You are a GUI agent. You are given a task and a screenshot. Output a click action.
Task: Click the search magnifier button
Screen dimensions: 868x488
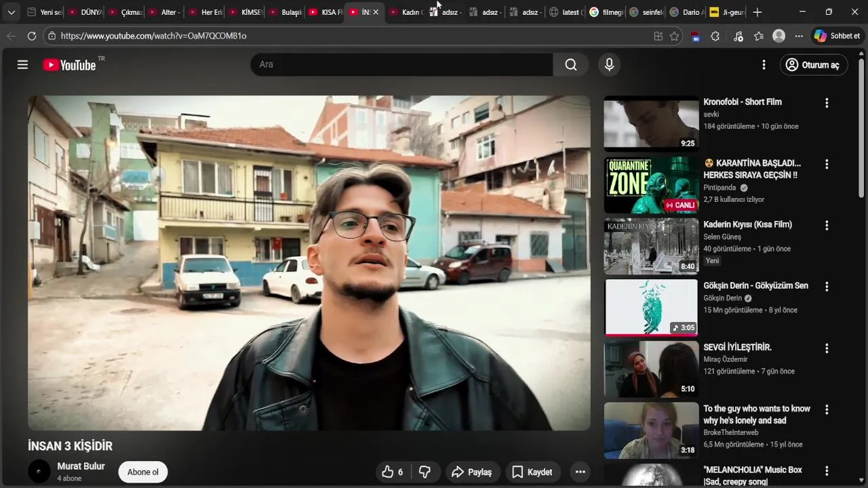pyautogui.click(x=571, y=64)
